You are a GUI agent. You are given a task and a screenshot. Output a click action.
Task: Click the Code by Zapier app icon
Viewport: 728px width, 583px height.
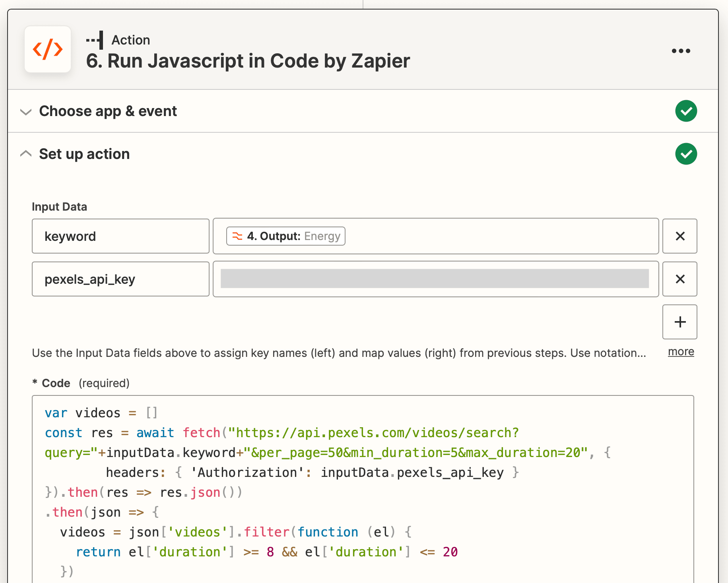point(48,50)
